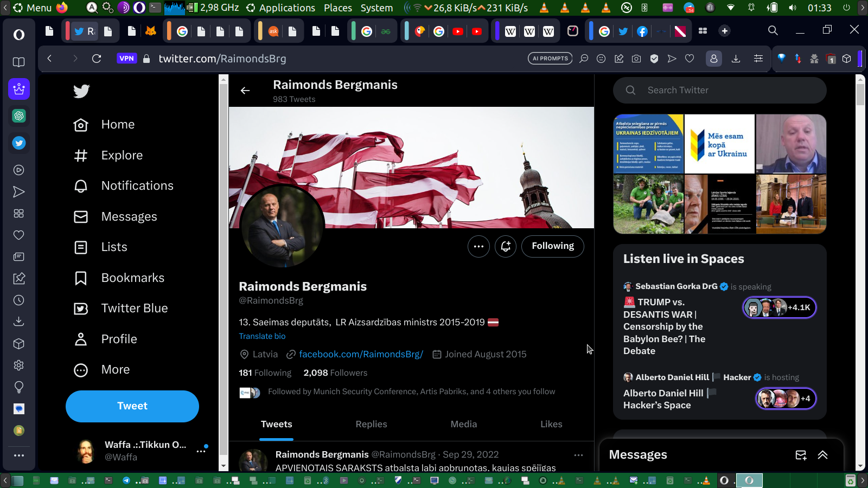Click the browser reload icon
This screenshot has width=868, height=488.
[x=97, y=59]
